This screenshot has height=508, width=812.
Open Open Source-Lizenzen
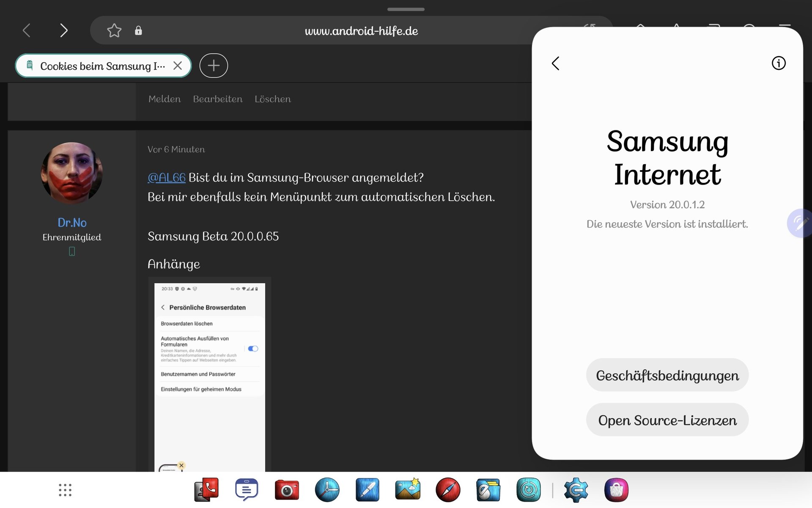(667, 420)
